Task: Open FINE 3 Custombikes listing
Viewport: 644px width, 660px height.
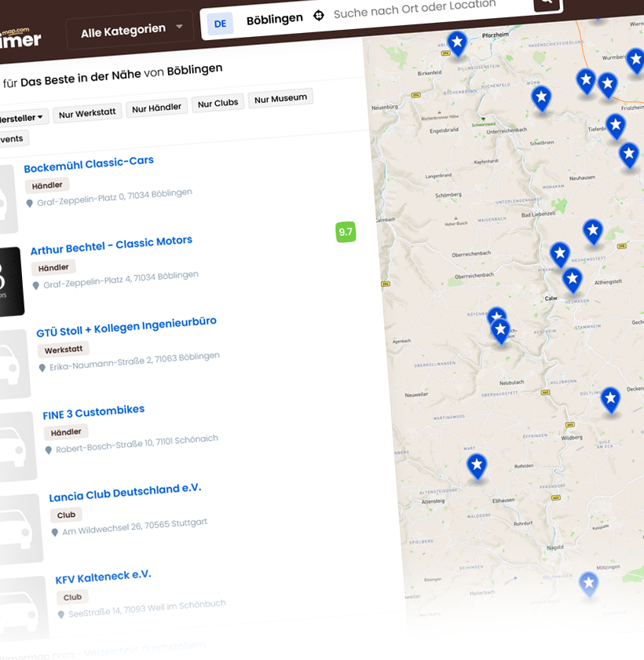Action: 93,412
